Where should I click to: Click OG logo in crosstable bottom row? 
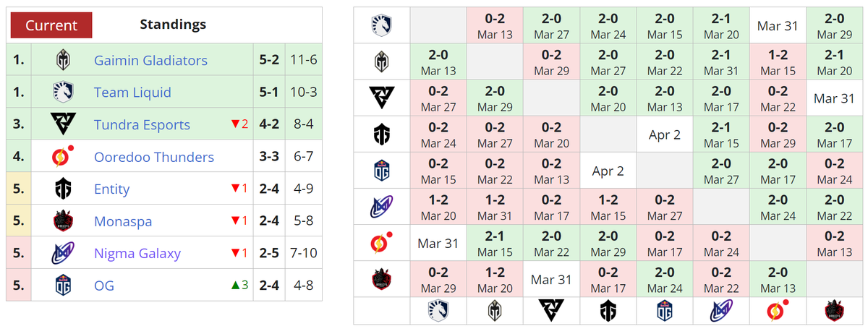(x=664, y=311)
